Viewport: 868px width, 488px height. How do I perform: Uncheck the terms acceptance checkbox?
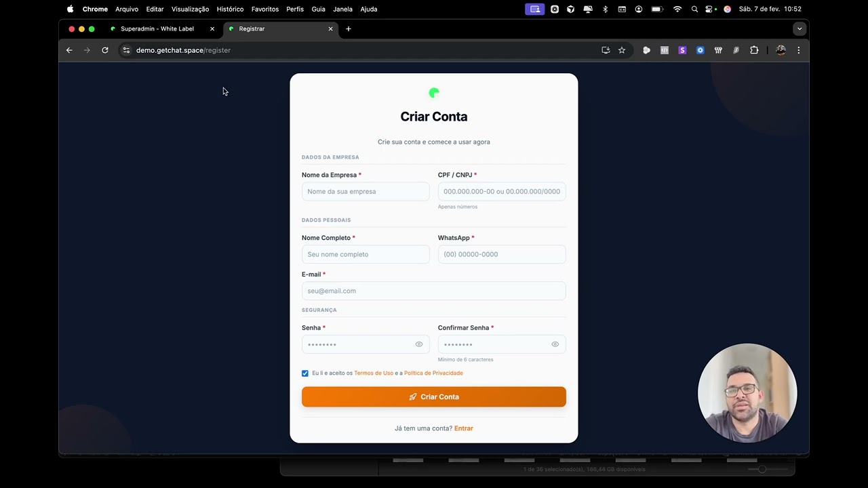coord(305,373)
